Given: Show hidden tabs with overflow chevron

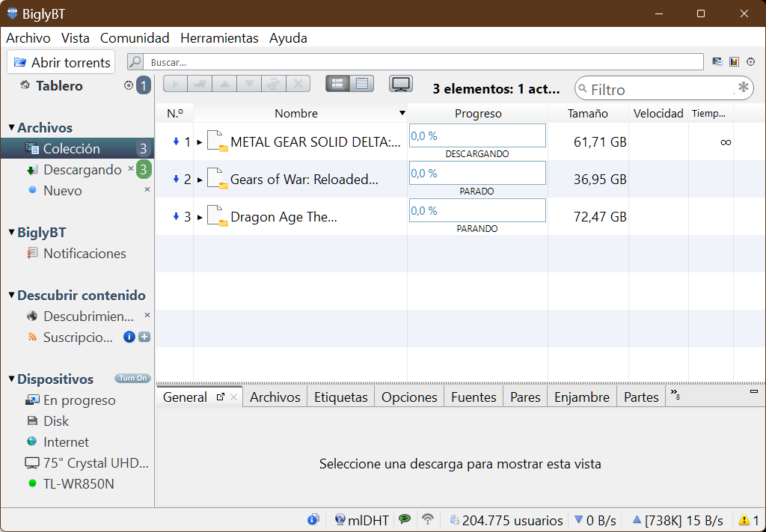Looking at the screenshot, I should (675, 394).
